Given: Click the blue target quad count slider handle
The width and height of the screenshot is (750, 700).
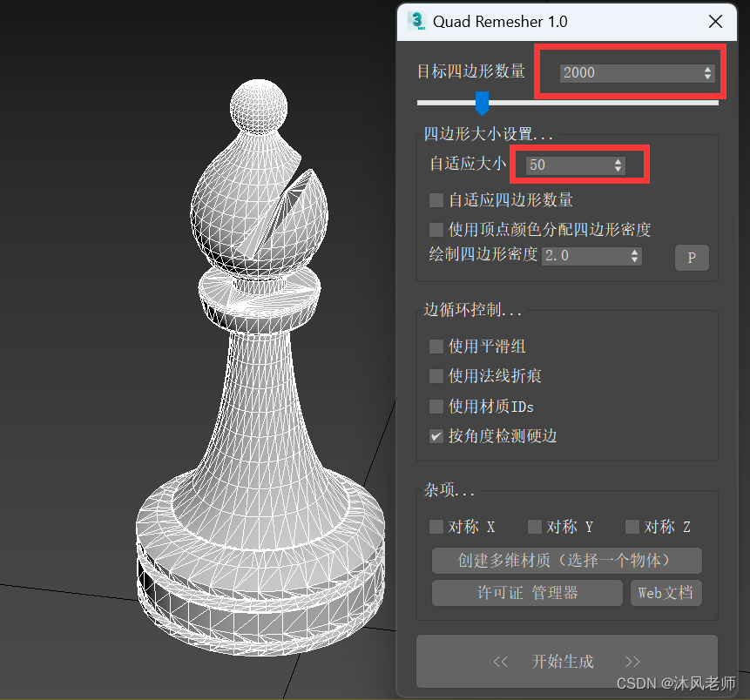Looking at the screenshot, I should click(482, 103).
